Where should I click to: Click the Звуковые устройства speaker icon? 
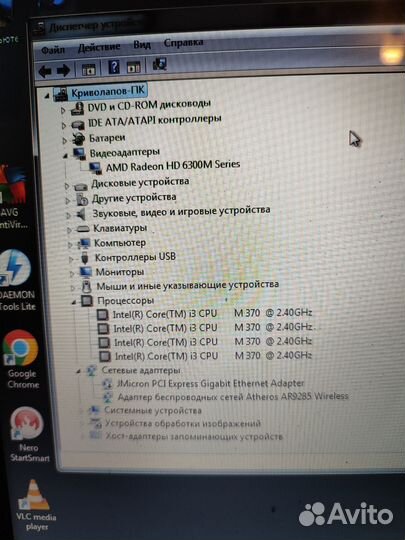click(x=81, y=215)
